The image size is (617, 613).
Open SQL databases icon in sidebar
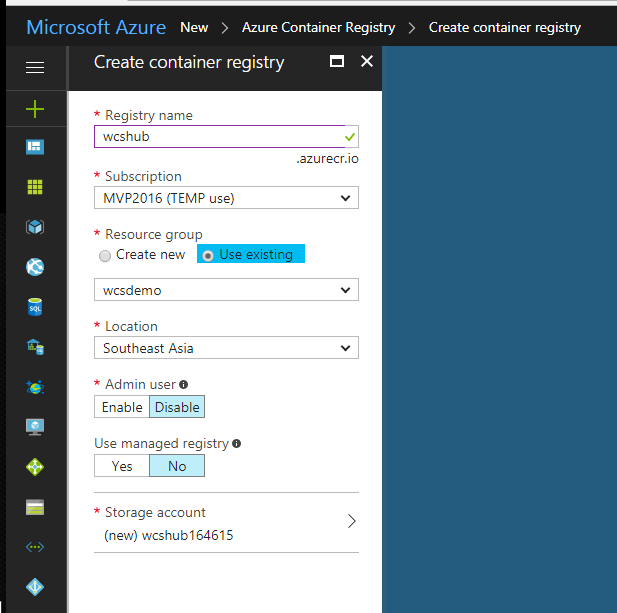click(35, 307)
